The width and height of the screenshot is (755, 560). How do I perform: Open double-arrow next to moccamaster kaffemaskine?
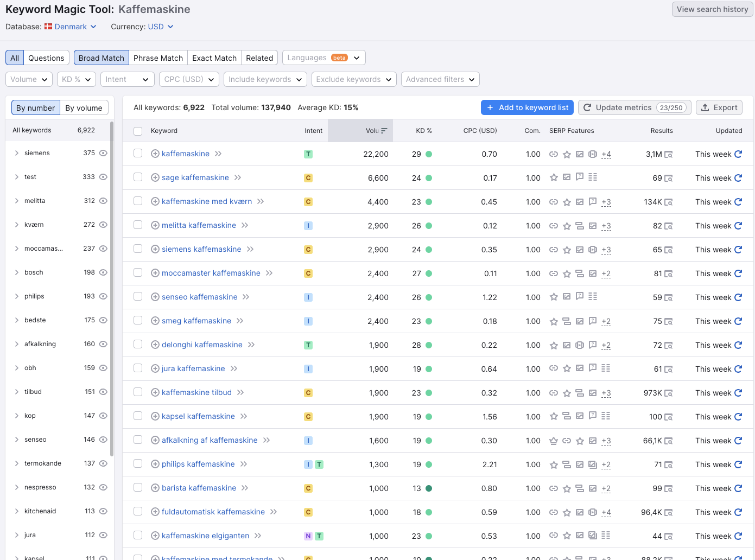coord(269,273)
